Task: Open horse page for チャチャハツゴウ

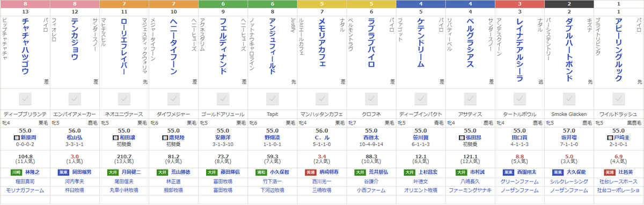Action: [25, 47]
